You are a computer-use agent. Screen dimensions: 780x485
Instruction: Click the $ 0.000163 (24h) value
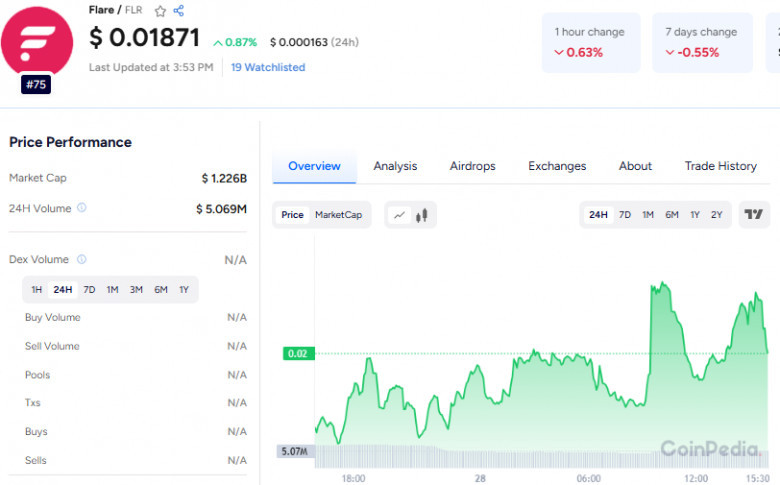click(314, 42)
